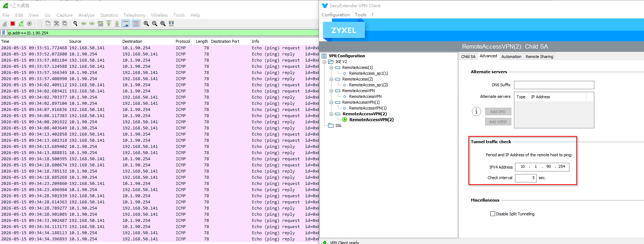The image size is (644, 244).
Task: Zoom in packet list text
Action: point(146,24)
